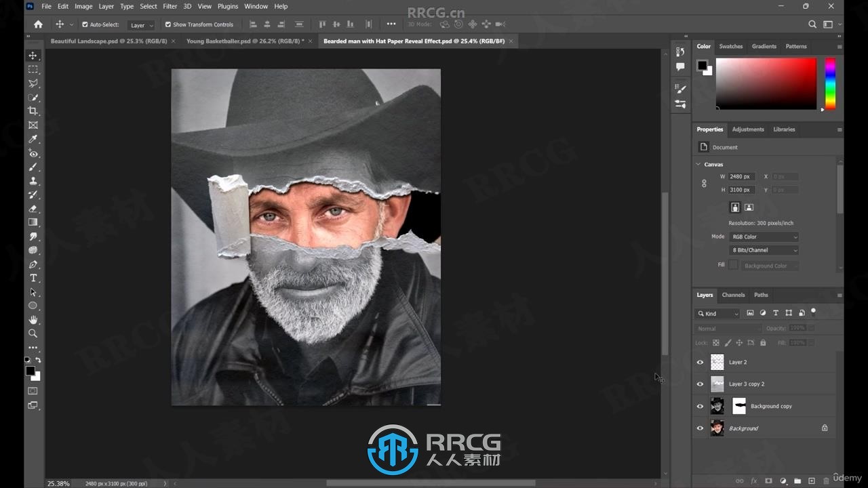Collapse the Canvas section chevron
The image size is (868, 488).
pyautogui.click(x=698, y=165)
